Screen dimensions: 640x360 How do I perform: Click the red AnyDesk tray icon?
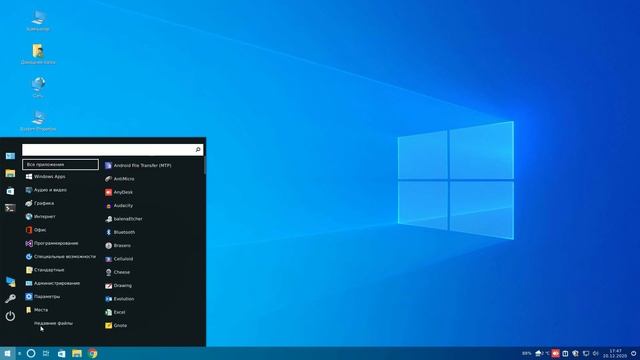pos(556,353)
